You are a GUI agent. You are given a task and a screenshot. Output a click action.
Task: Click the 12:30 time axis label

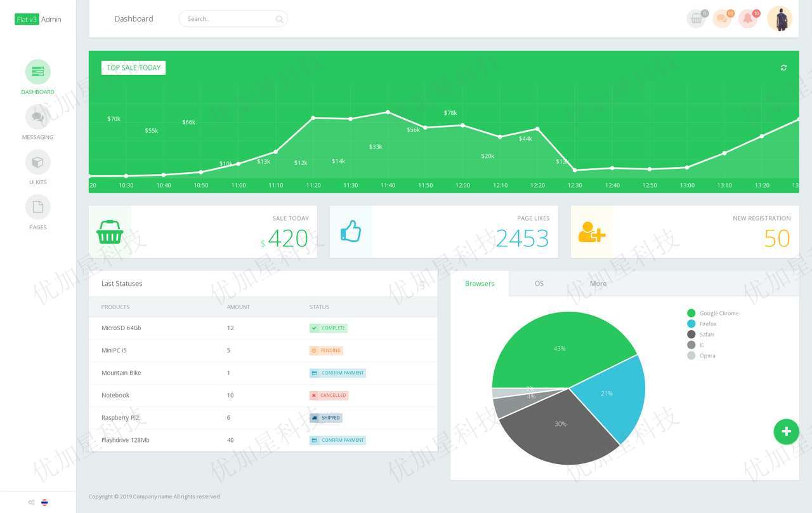coord(575,185)
